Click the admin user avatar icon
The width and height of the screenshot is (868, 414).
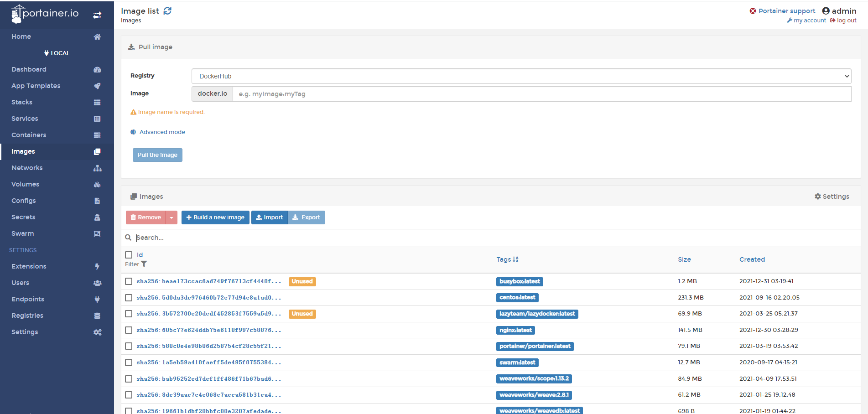[826, 11]
